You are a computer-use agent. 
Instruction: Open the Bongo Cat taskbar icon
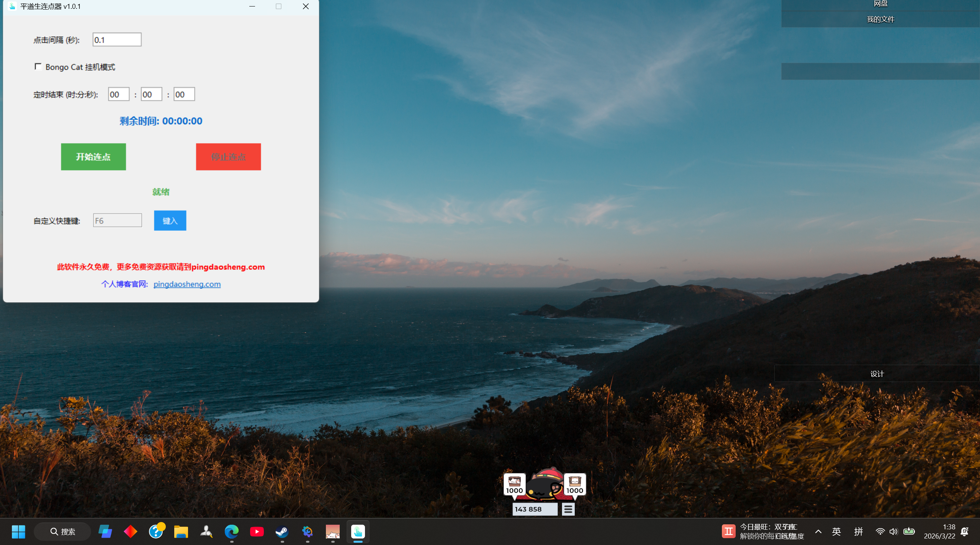tap(332, 532)
